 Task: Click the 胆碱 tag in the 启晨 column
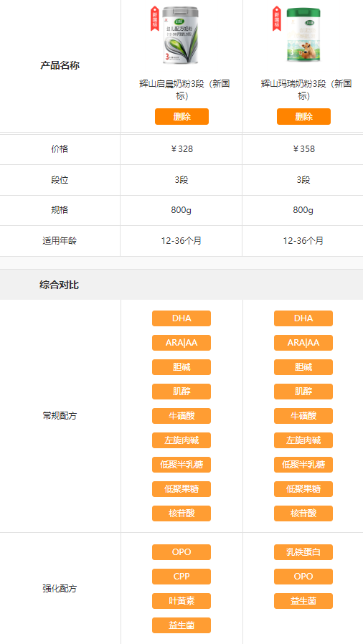pos(181,367)
